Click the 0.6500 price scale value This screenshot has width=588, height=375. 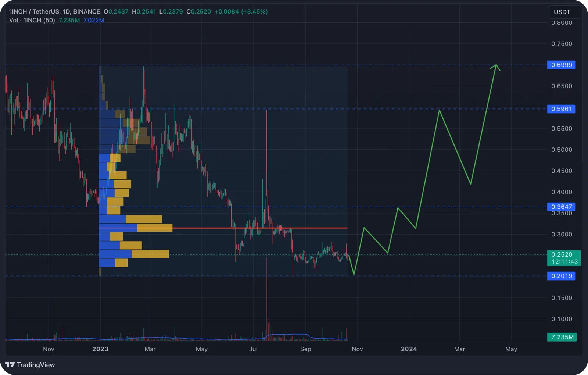click(x=562, y=86)
